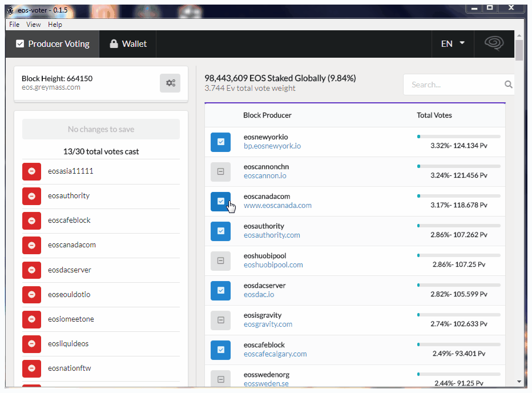Click 3.744 Ev total vote weight text

point(249,89)
